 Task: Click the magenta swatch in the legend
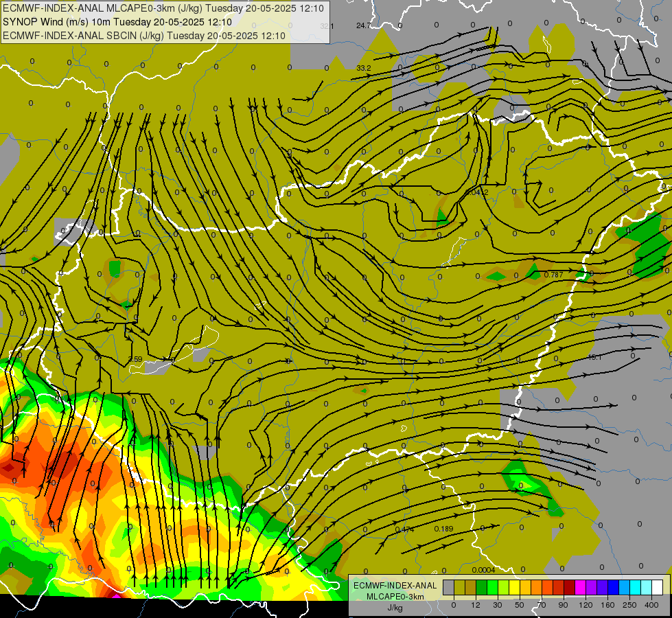tap(581, 588)
